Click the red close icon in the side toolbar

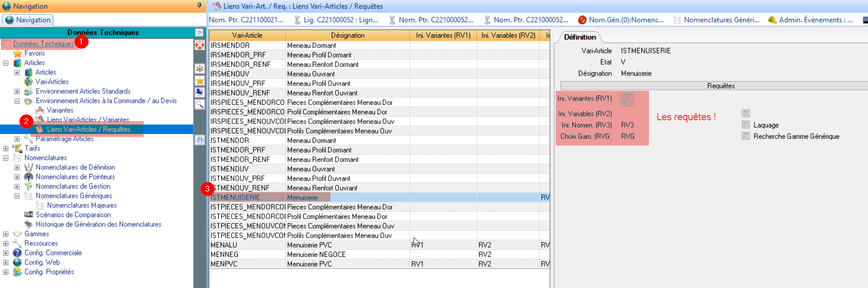pyautogui.click(x=200, y=45)
